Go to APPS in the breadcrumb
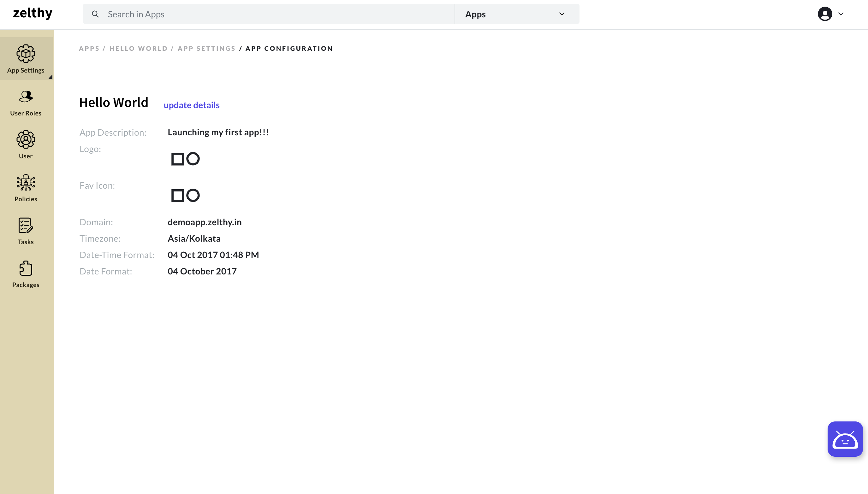The image size is (868, 494). 89,48
